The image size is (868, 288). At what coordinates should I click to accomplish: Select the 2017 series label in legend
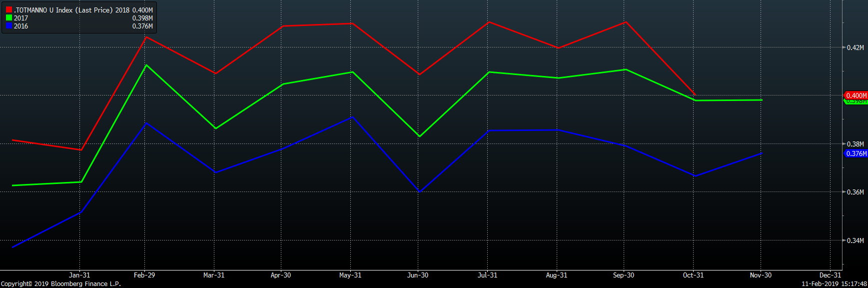coord(21,18)
